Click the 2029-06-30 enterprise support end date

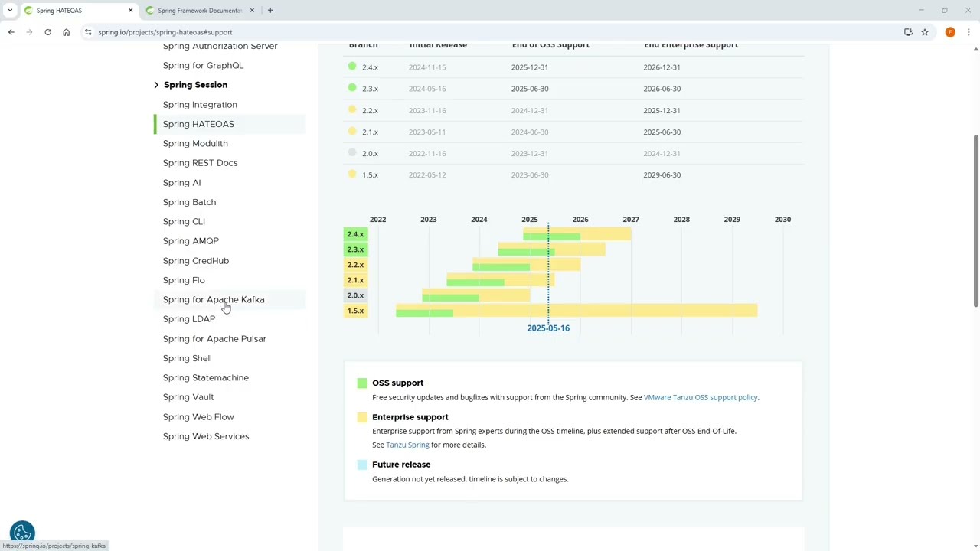[662, 175]
